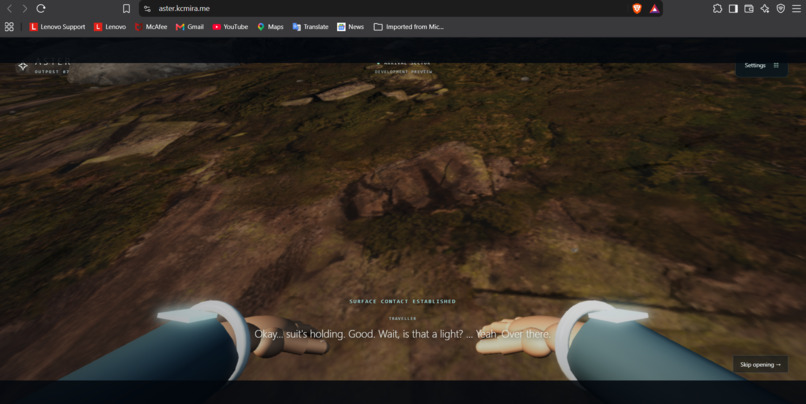Open the News bookmark
Image resolution: width=806 pixels, height=404 pixels.
click(x=351, y=27)
